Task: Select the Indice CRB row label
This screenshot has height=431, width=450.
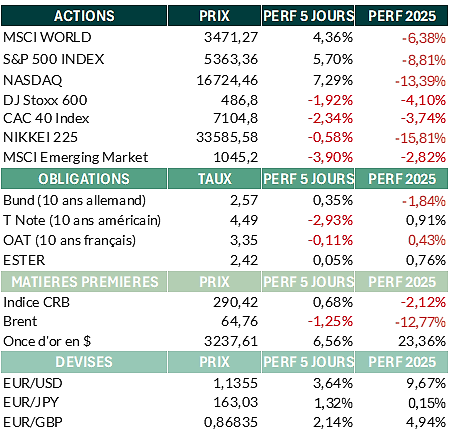Action: [36, 302]
